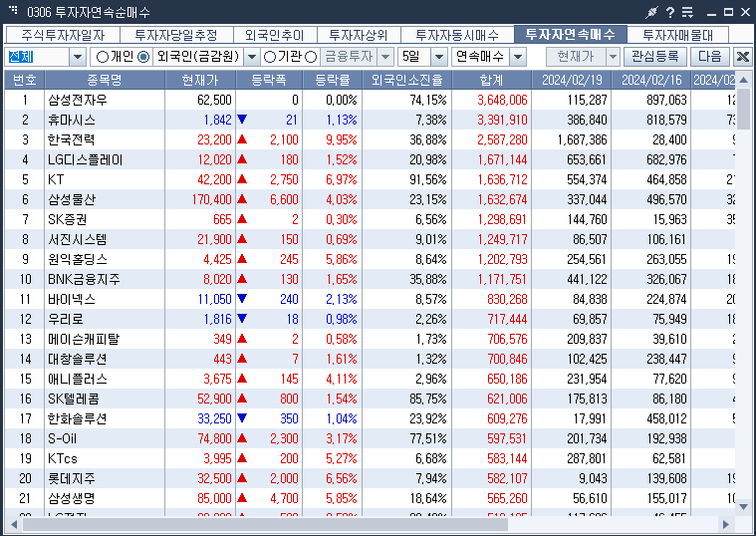
Task: Select the LG디스플레이 stock name
Action: (x=86, y=159)
